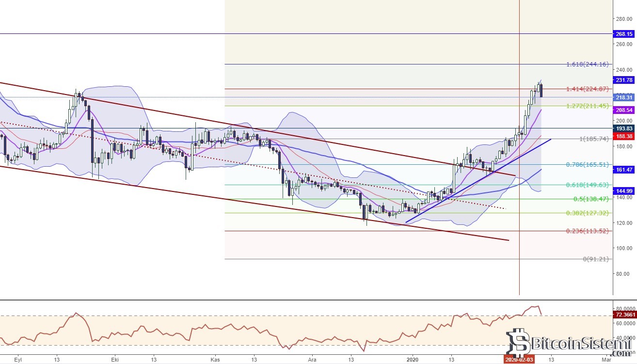Click the red 188.38 price tag

(623, 136)
